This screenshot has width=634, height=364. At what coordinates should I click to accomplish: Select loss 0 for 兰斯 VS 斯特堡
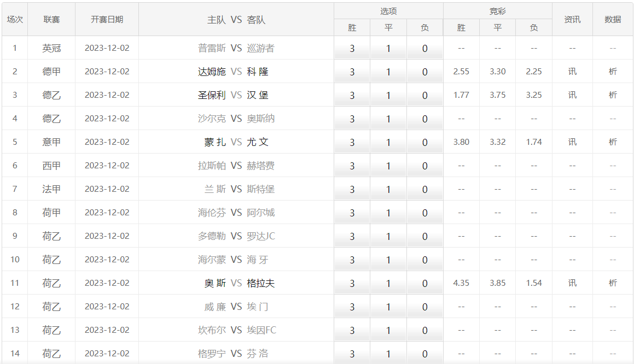[424, 189]
